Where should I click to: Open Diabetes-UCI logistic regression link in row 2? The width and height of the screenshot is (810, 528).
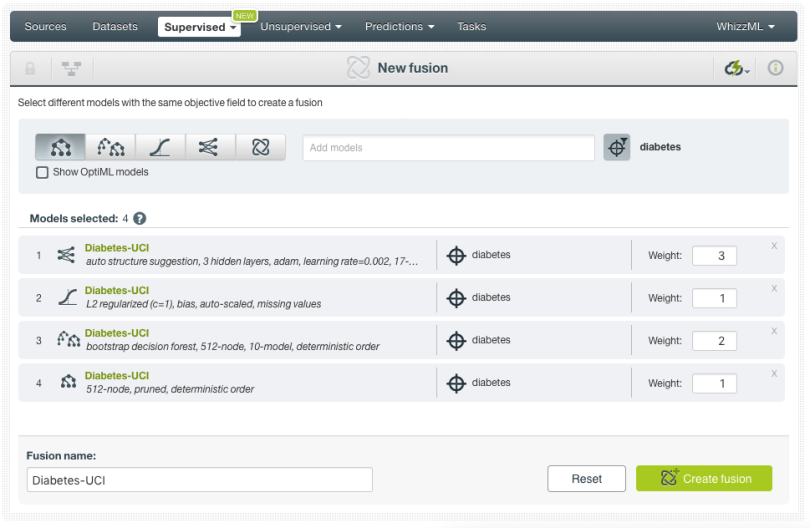coord(117,290)
